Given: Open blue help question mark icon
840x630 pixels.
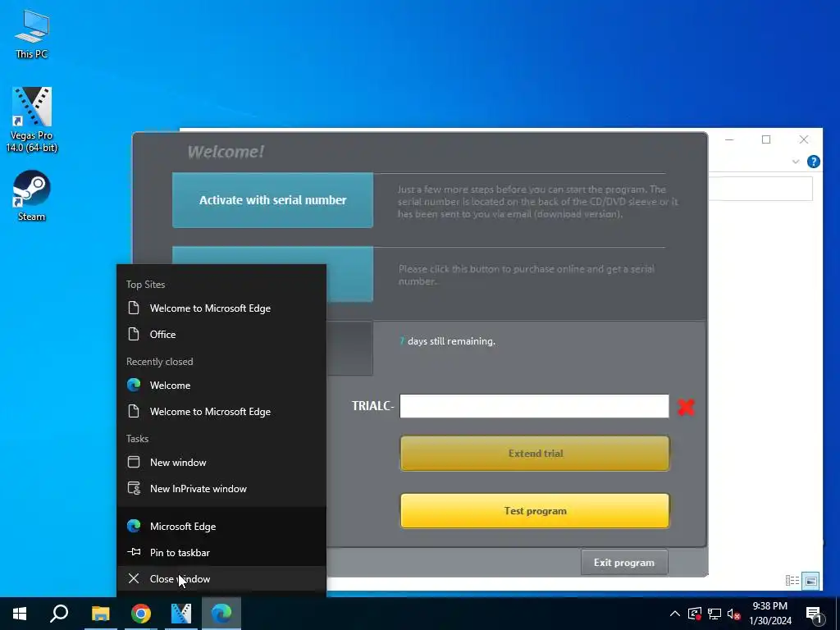Looking at the screenshot, I should 813,162.
